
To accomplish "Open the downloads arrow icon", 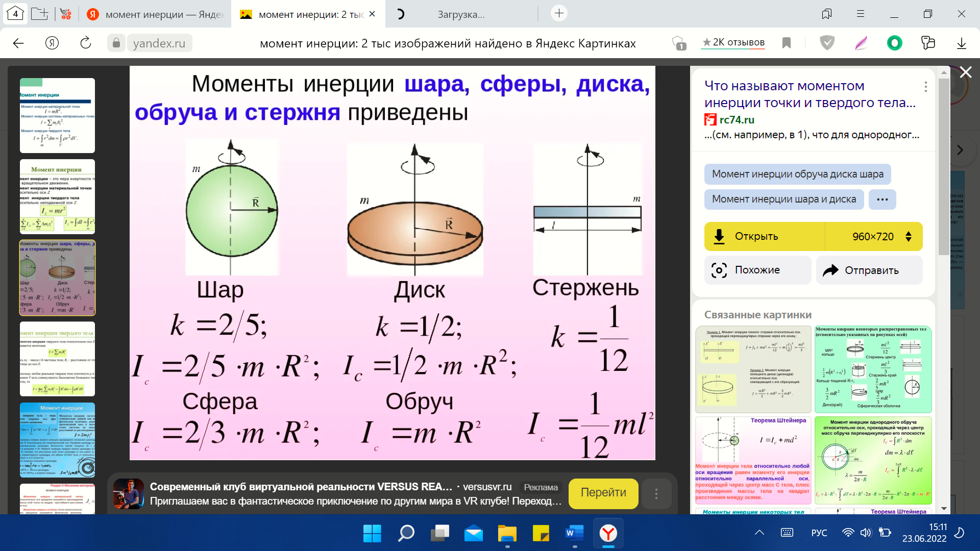I will pos(962,43).
